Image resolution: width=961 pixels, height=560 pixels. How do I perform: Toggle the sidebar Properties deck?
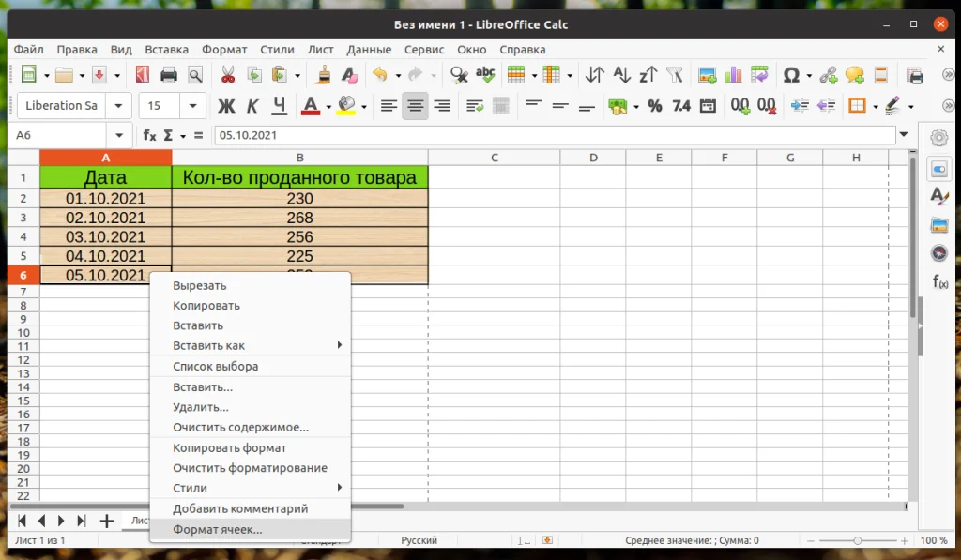(940, 170)
